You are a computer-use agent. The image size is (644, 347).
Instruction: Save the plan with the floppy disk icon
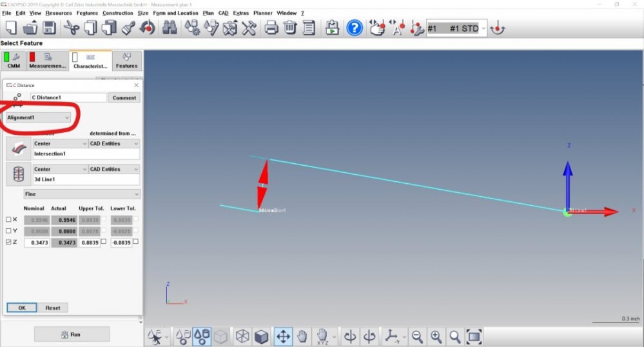click(x=49, y=28)
